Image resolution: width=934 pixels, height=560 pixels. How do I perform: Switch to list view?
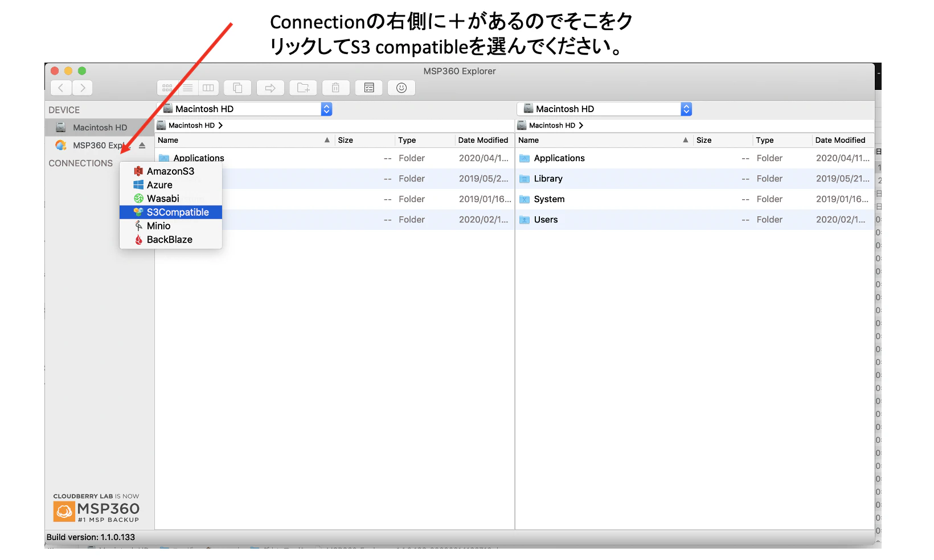[188, 88]
